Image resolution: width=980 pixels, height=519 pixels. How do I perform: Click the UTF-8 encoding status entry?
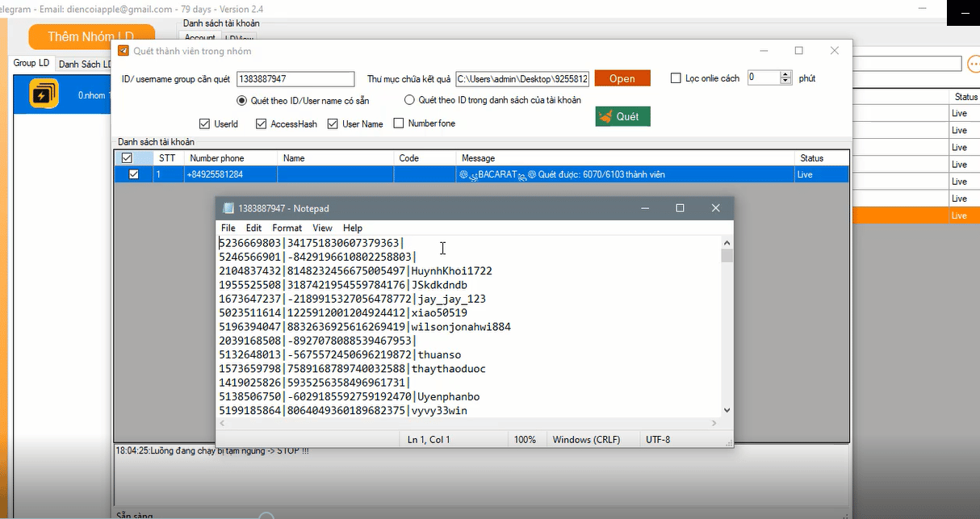(658, 440)
